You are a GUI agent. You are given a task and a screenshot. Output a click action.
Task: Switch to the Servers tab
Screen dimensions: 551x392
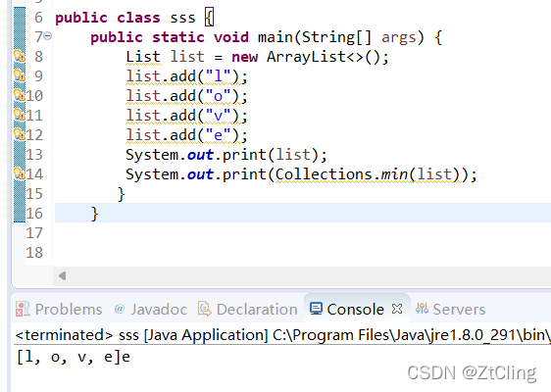tap(450, 309)
